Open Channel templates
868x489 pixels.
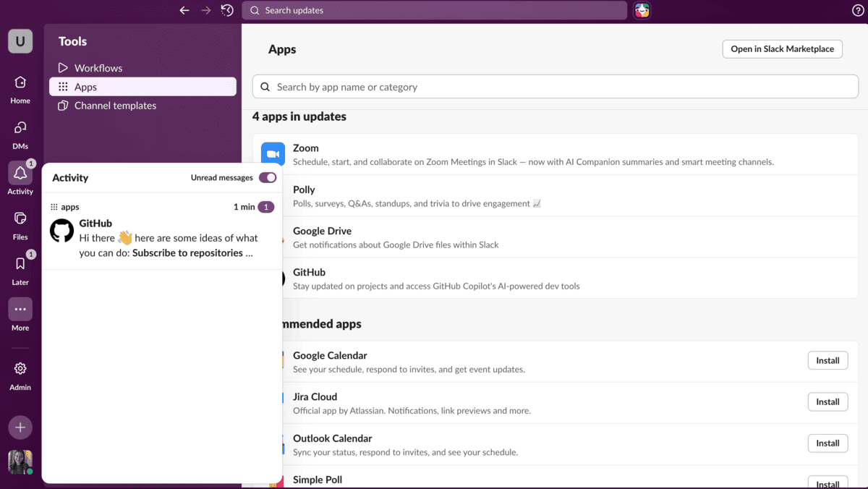click(x=115, y=105)
